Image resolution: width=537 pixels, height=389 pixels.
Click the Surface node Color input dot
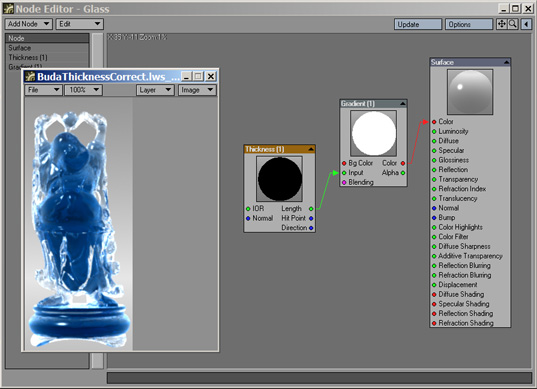point(434,122)
